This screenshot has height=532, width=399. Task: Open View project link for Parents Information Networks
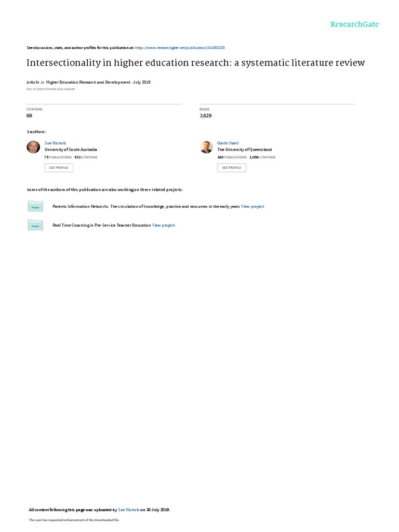(x=252, y=206)
